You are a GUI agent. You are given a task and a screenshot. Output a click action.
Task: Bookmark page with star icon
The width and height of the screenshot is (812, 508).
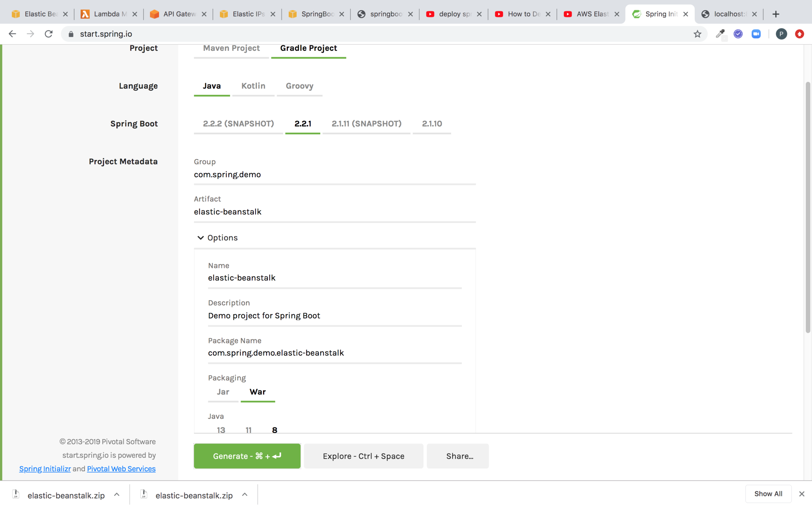697,34
